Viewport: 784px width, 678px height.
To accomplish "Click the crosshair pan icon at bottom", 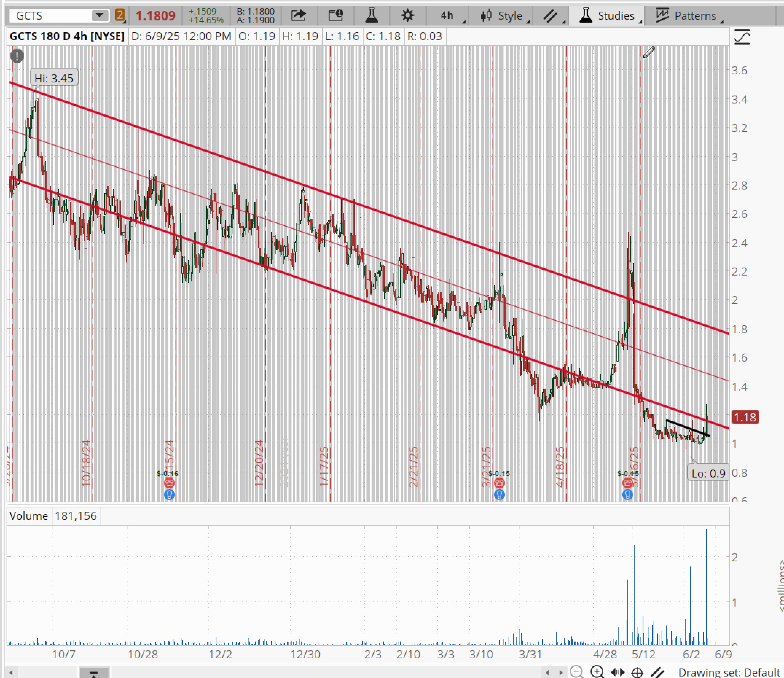I will coord(637,672).
